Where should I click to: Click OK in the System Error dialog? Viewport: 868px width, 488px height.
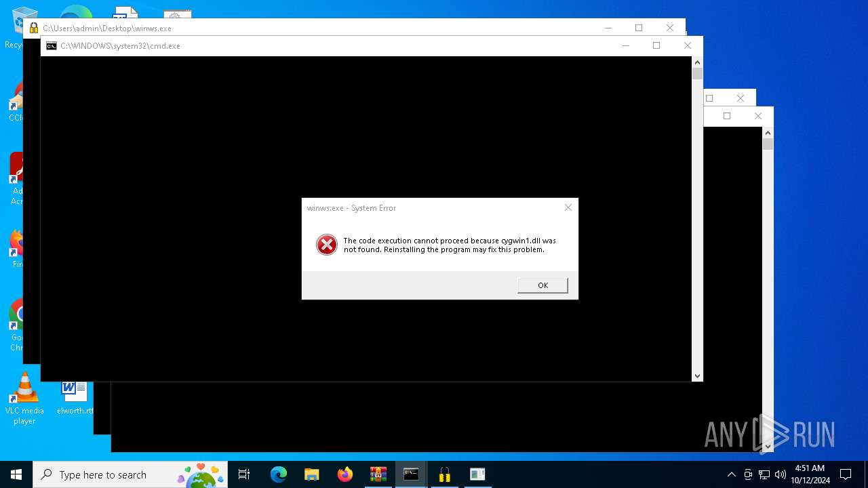(542, 285)
